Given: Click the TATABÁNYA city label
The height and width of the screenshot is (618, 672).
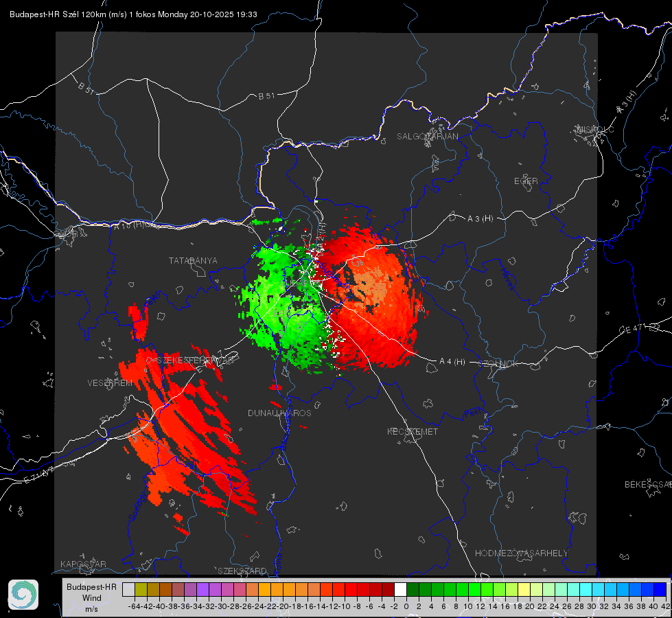Looking at the screenshot, I should [193, 261].
